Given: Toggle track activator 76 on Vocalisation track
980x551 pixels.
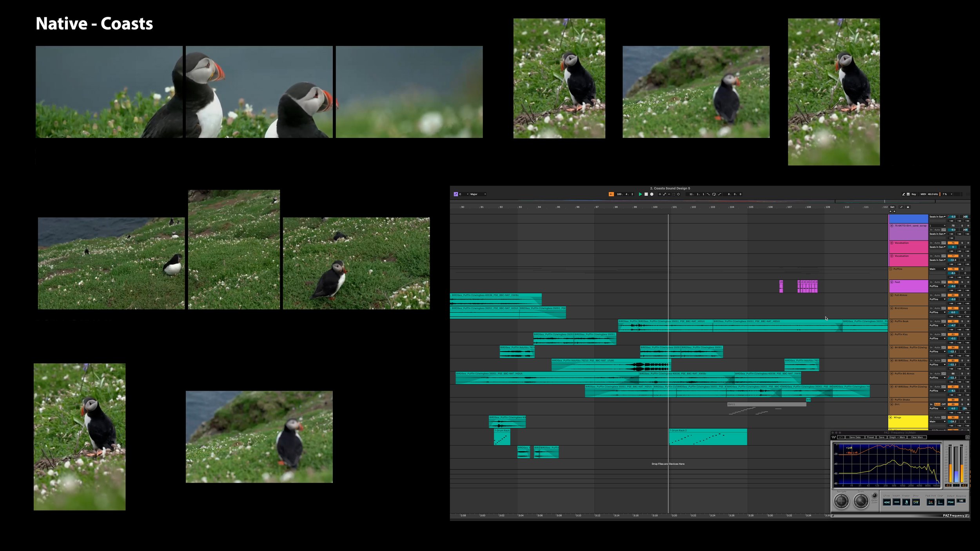Looking at the screenshot, I should (x=953, y=243).
